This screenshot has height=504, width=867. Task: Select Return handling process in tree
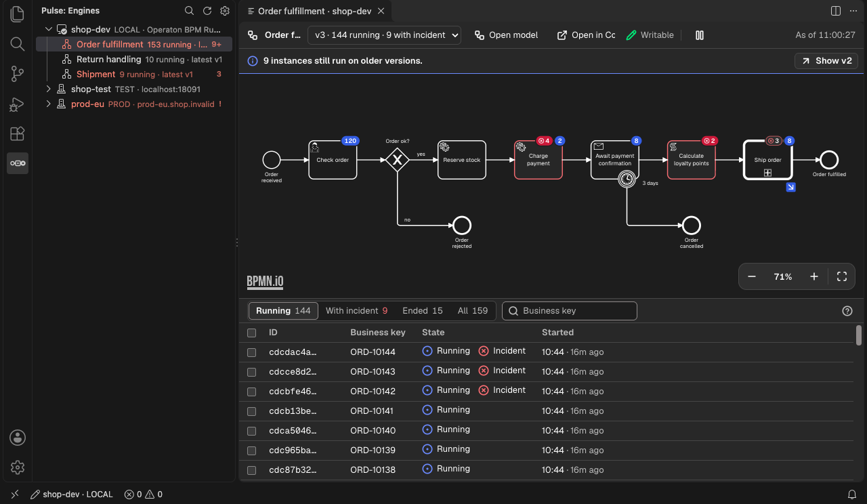(x=134, y=60)
